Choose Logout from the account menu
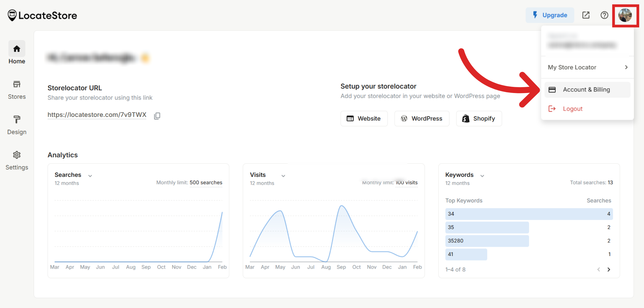Screen dimensions: 644x308 click(573, 109)
